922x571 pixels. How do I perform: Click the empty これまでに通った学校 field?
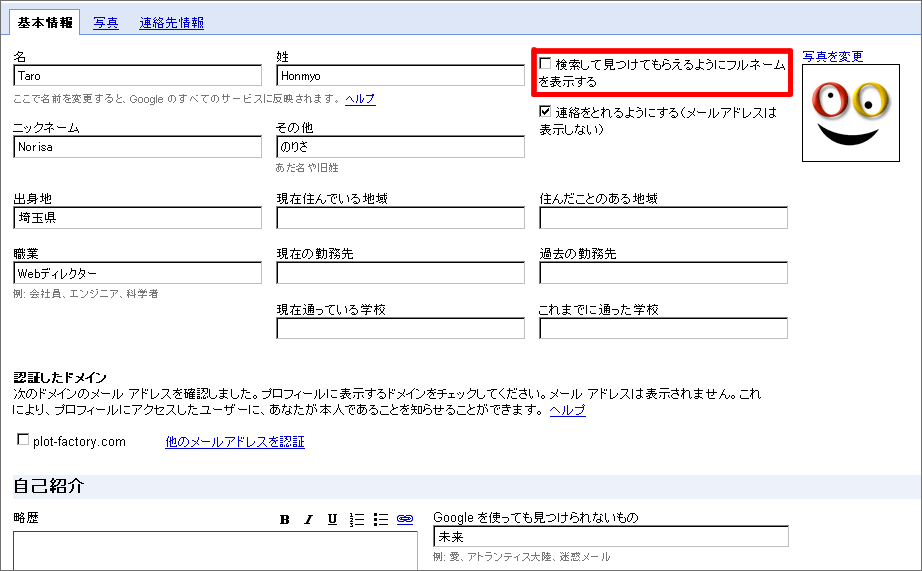663,328
